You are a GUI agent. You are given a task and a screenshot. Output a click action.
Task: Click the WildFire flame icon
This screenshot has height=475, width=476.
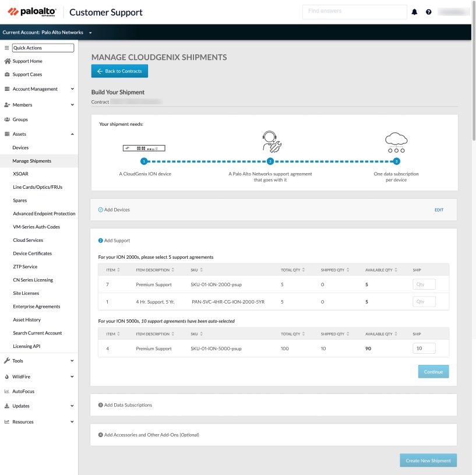coord(6,377)
